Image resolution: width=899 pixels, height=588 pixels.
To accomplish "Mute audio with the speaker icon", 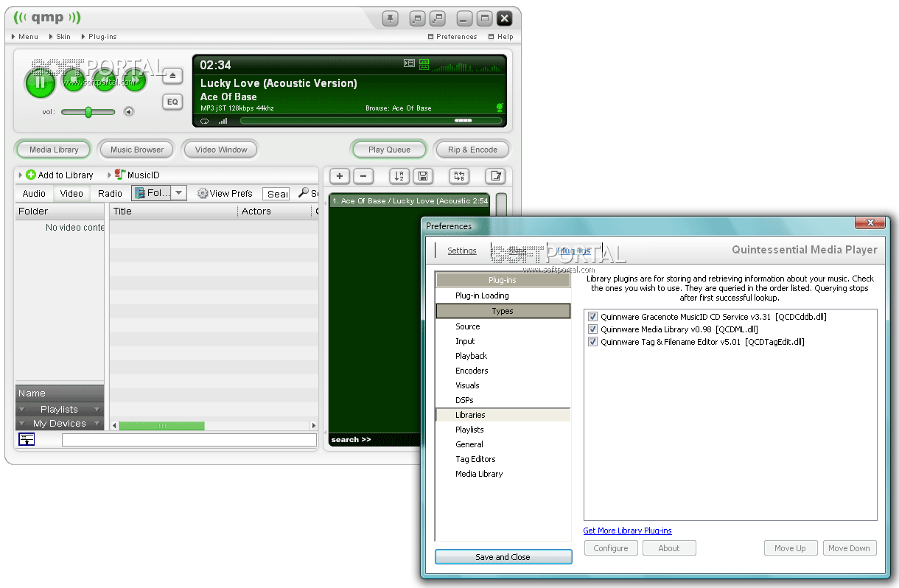I will pos(129,112).
